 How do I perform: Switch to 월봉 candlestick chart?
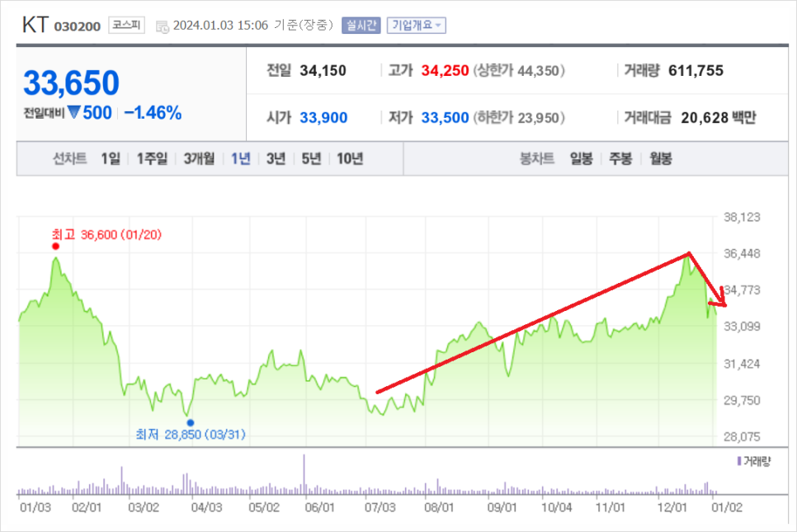click(660, 158)
